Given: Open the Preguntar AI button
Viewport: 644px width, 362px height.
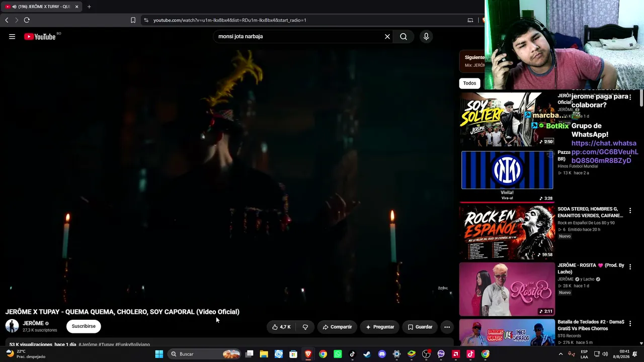Looking at the screenshot, I should 380,327.
